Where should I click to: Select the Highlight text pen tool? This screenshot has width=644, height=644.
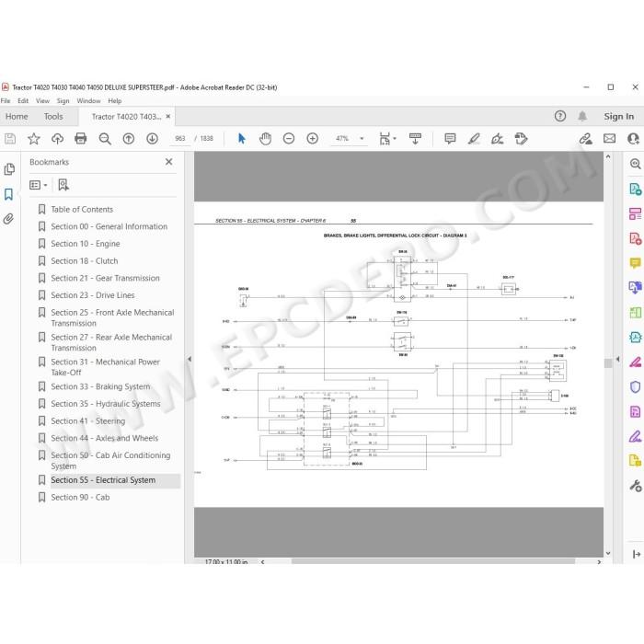point(474,139)
